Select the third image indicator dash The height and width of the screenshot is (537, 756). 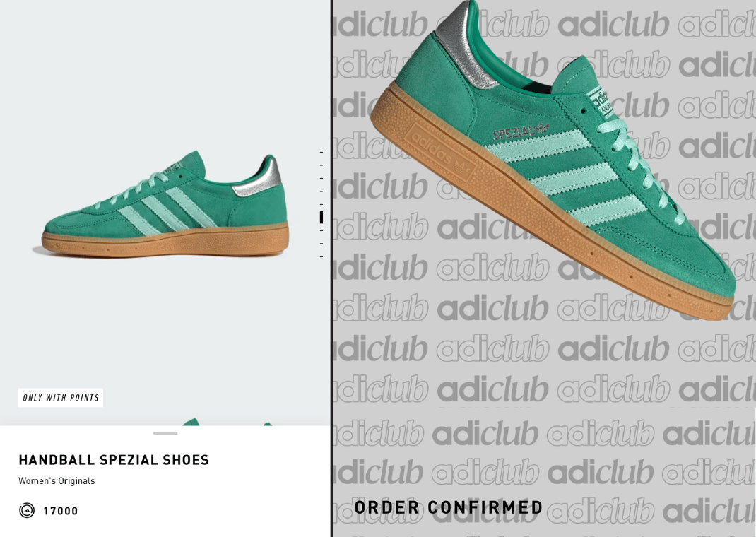coord(321,178)
